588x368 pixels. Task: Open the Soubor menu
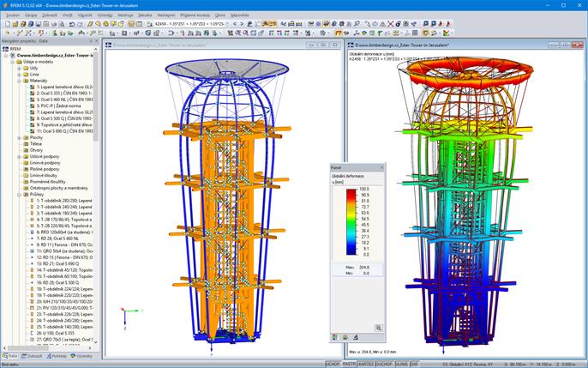click(x=13, y=15)
